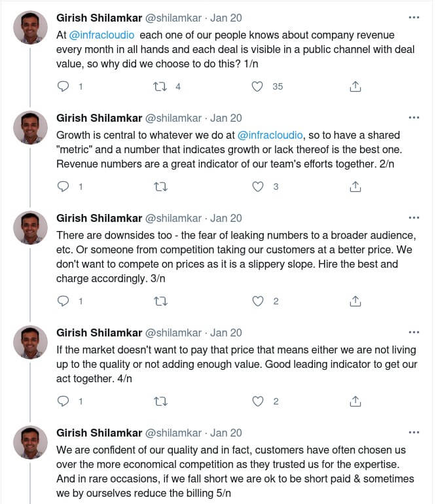Open the Jan 20 timestamp of the 4/n tweet
Viewport: 436px width, 504px height.
pyautogui.click(x=226, y=333)
